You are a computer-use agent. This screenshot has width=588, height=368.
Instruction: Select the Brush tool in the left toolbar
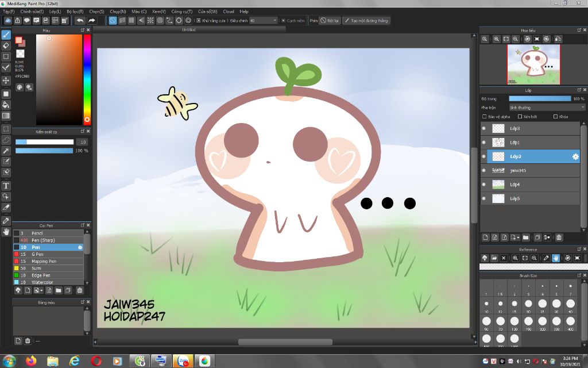(x=6, y=34)
